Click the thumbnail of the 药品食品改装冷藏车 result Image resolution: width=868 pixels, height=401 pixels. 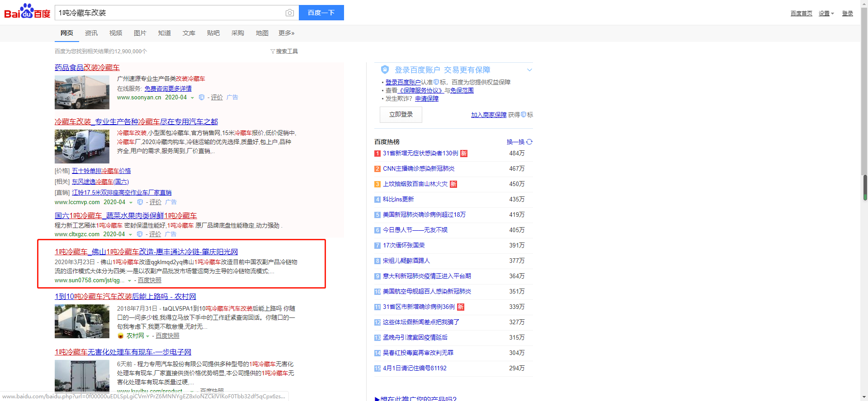[82, 92]
